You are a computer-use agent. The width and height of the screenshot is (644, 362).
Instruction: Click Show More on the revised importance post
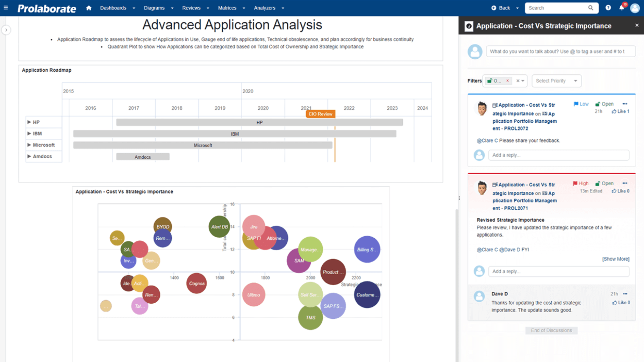[615, 259]
